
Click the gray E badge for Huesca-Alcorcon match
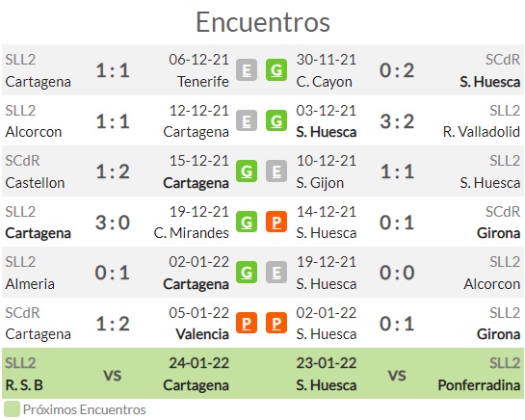(276, 273)
